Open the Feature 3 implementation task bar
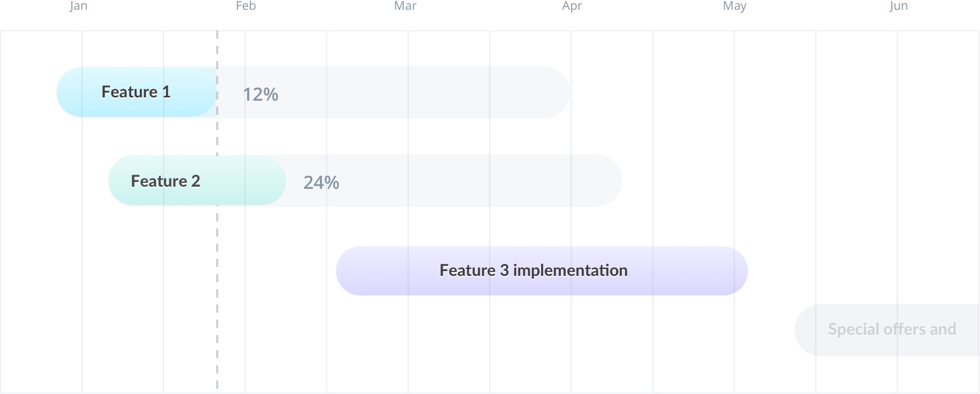The image size is (980, 394). pyautogui.click(x=542, y=270)
